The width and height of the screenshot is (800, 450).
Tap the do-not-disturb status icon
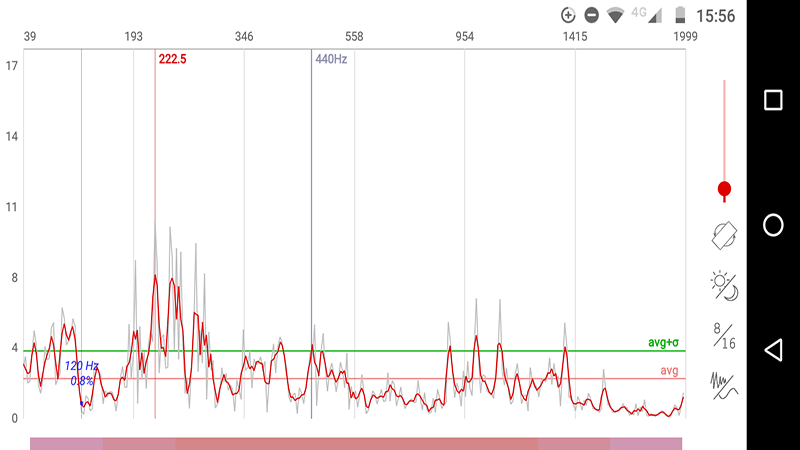coord(592,15)
